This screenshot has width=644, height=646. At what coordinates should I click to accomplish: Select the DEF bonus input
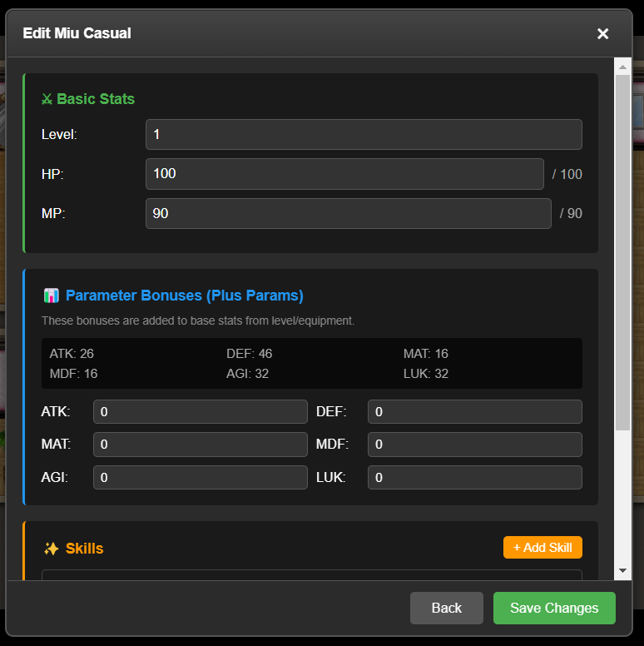point(474,411)
